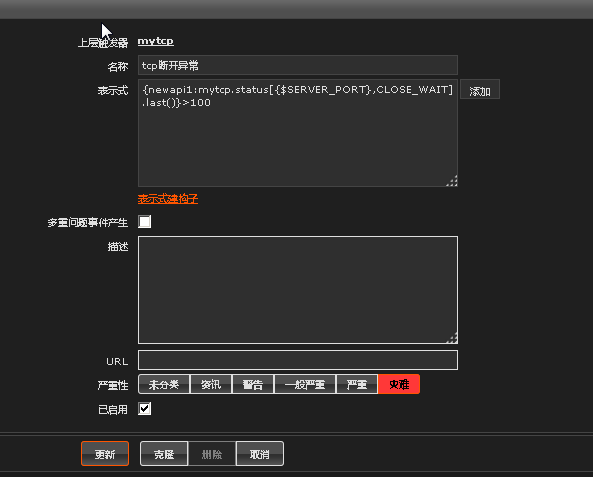Grab the expression textarea resize handle
The height and width of the screenshot is (477, 593).
[452, 181]
